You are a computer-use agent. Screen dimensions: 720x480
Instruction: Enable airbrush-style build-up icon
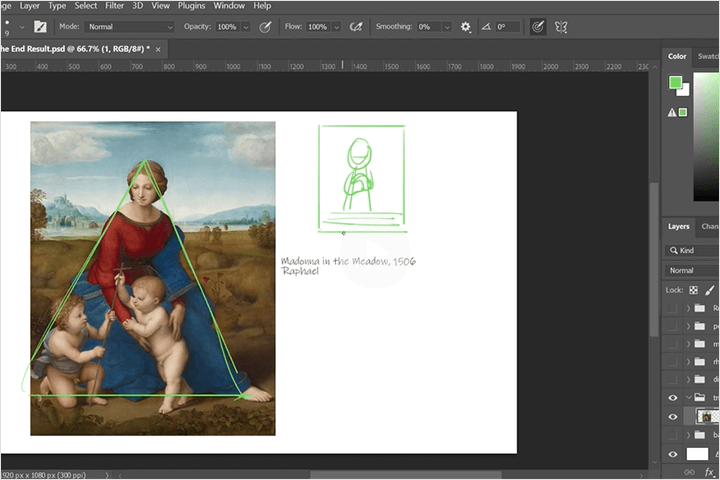pyautogui.click(x=355, y=27)
